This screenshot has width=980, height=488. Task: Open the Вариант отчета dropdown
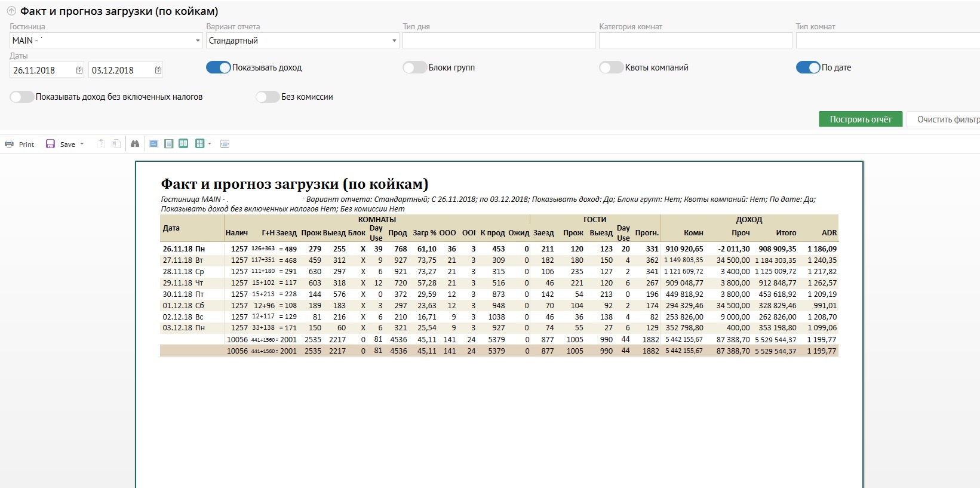coord(394,41)
